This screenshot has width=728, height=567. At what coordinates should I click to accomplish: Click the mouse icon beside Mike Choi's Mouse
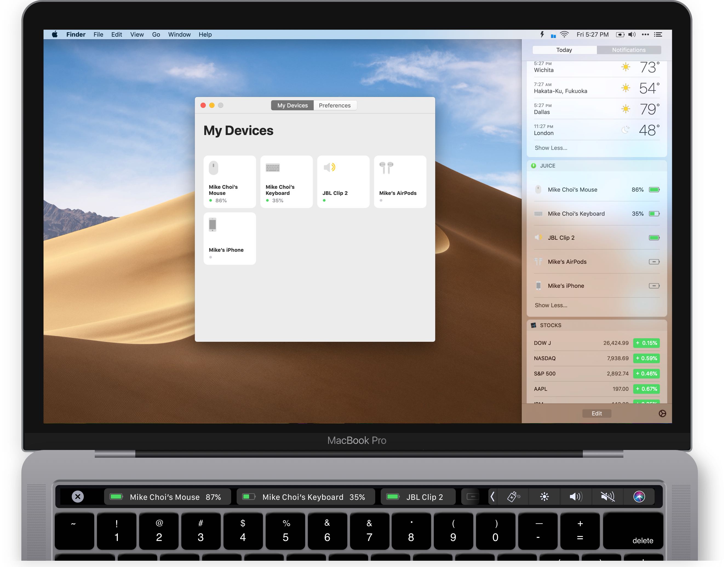tap(538, 189)
